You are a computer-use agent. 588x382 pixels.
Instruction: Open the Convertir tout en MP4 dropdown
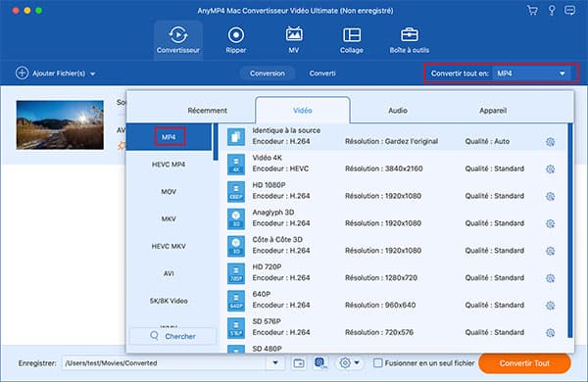coord(531,73)
